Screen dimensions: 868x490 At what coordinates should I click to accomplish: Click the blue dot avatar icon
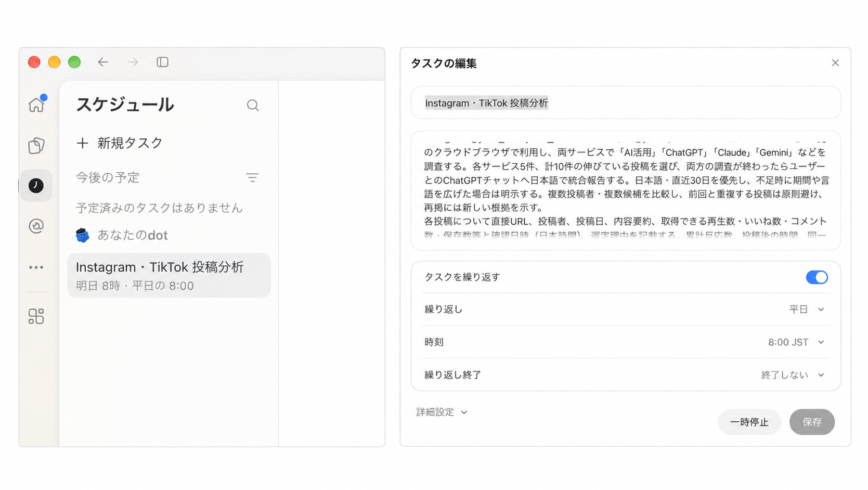point(82,235)
